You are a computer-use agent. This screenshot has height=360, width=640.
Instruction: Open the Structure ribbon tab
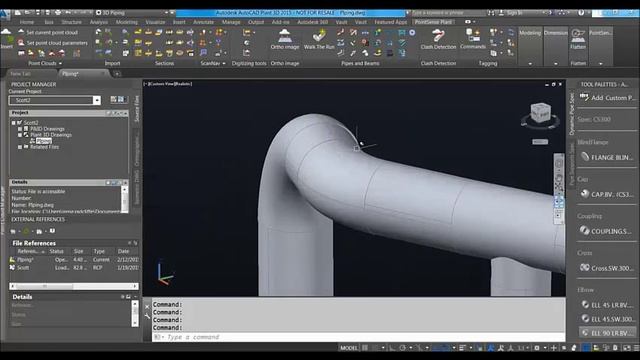(71, 22)
